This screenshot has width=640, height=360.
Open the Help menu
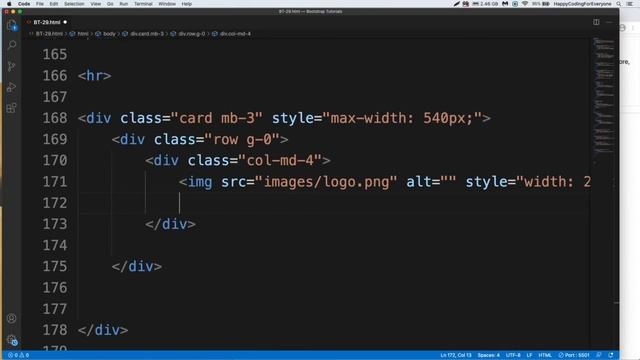click(187, 4)
